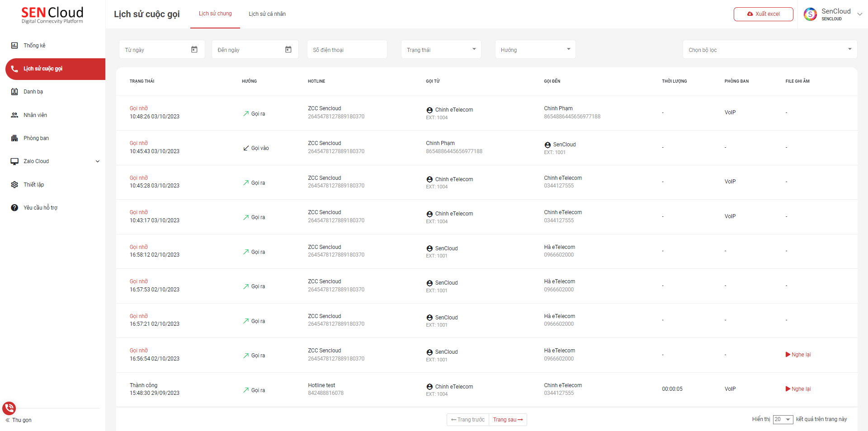Viewport: 868px width, 431px height.
Task: Open the Hướng direction dropdown
Action: pyautogui.click(x=535, y=50)
